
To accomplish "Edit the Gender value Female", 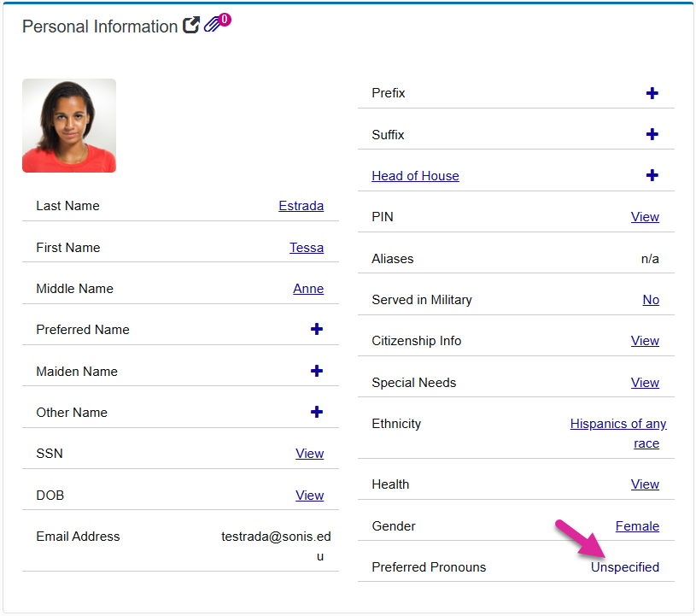I will pyautogui.click(x=637, y=526).
